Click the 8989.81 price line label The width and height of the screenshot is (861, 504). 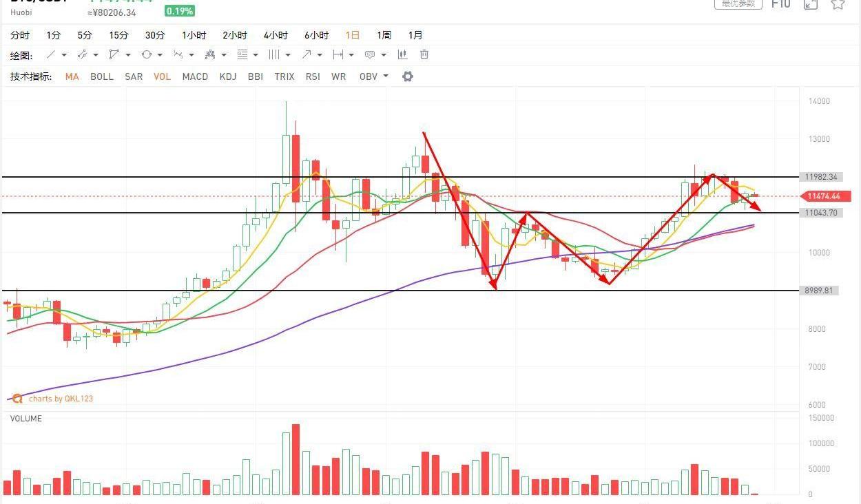click(818, 291)
